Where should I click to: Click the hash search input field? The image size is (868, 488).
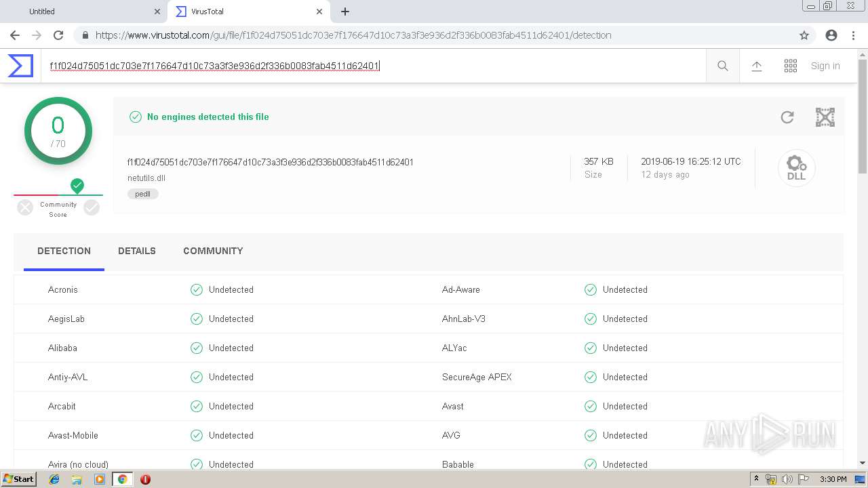[x=373, y=66]
